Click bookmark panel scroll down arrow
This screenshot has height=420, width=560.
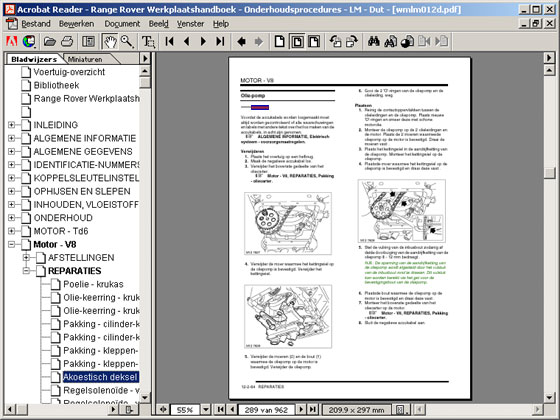(x=145, y=397)
